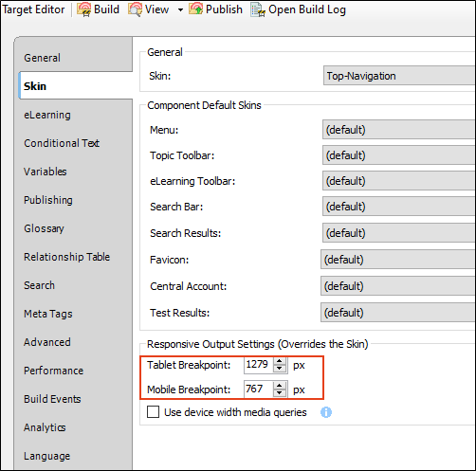Increase Tablet Breakpoint with up arrow

280,361
